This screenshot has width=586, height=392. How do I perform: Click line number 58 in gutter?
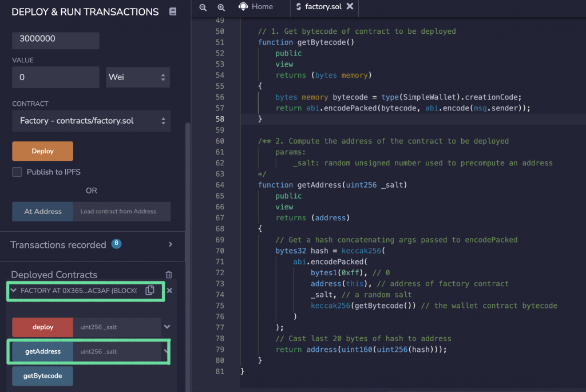click(220, 119)
